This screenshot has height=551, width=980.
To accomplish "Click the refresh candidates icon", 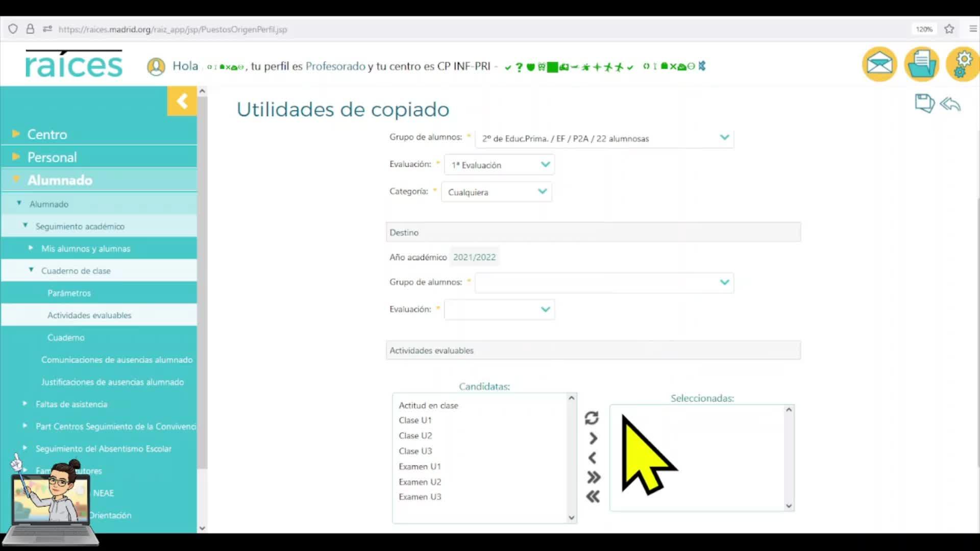I will tap(592, 418).
